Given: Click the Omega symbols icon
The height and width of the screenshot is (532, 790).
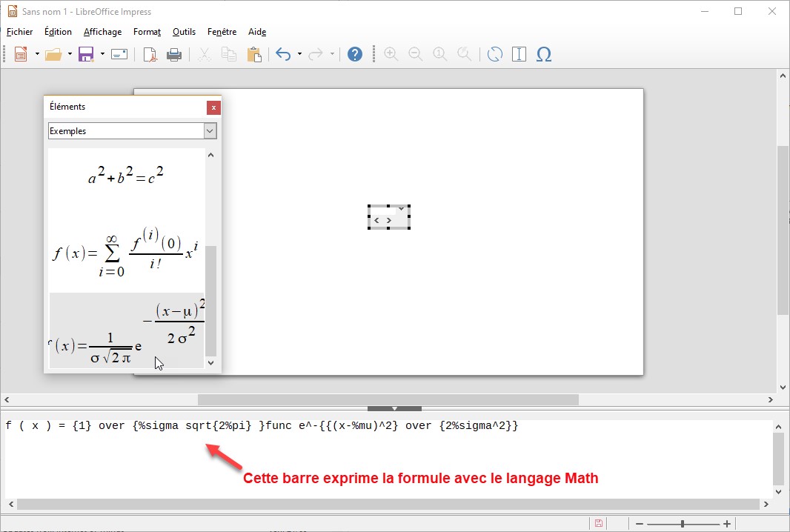Looking at the screenshot, I should (x=543, y=54).
